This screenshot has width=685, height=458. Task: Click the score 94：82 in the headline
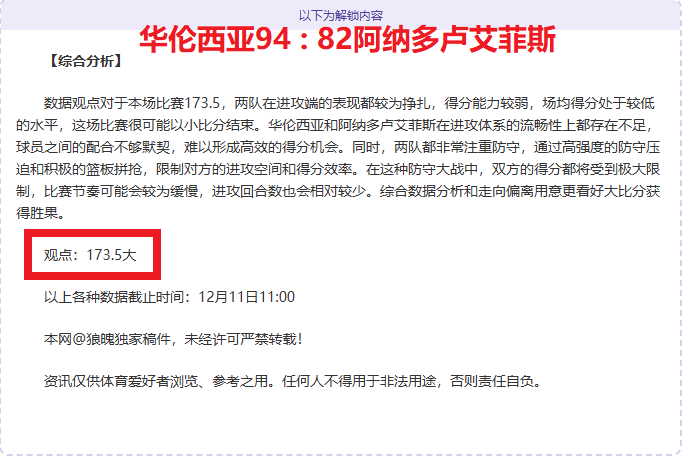click(x=303, y=39)
